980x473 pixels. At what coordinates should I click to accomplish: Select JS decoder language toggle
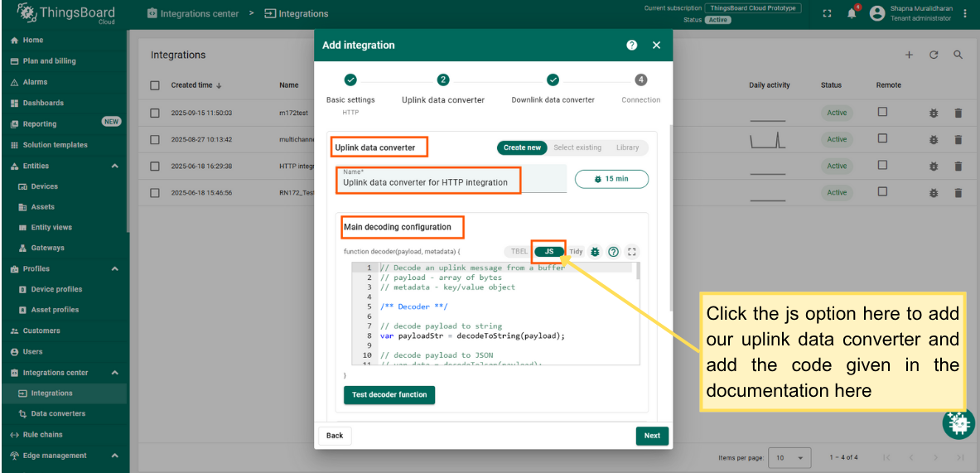pyautogui.click(x=548, y=252)
